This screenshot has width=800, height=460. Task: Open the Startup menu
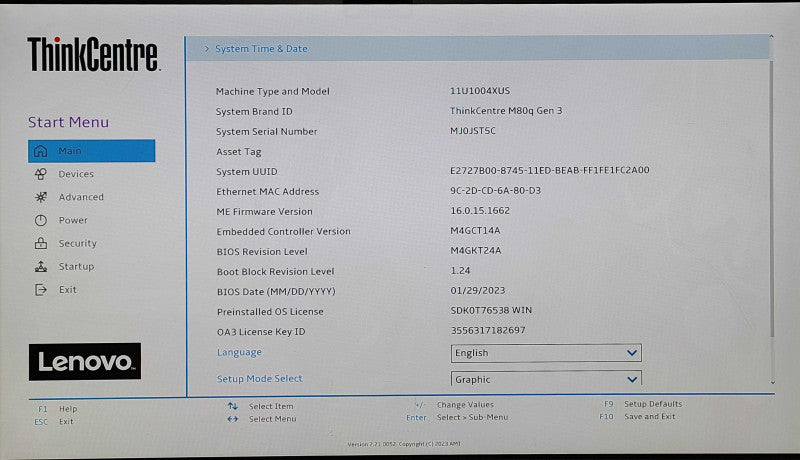tap(76, 266)
